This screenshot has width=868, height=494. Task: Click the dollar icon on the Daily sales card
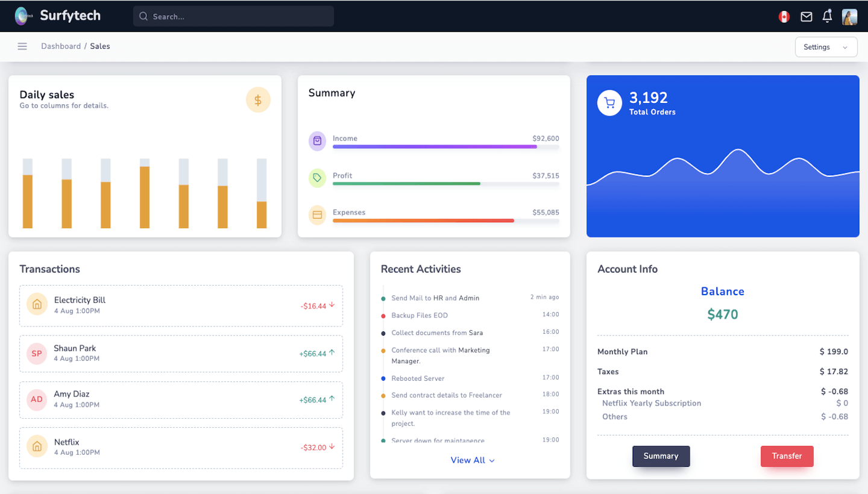(258, 99)
